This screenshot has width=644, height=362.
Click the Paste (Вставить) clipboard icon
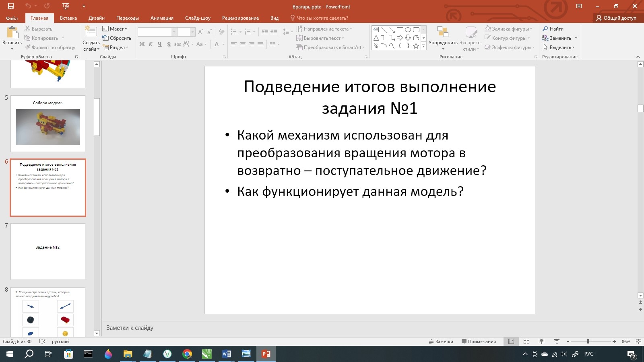click(x=12, y=33)
